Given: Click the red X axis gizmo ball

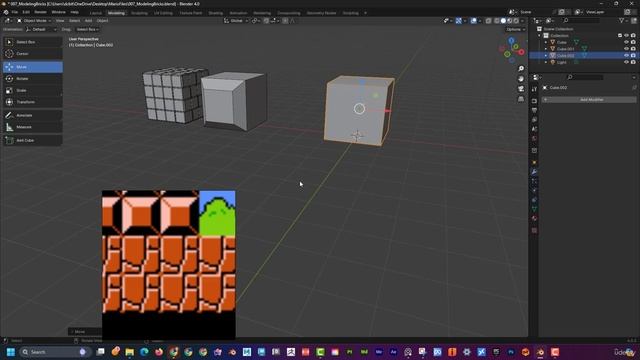Looking at the screenshot, I should 521,52.
